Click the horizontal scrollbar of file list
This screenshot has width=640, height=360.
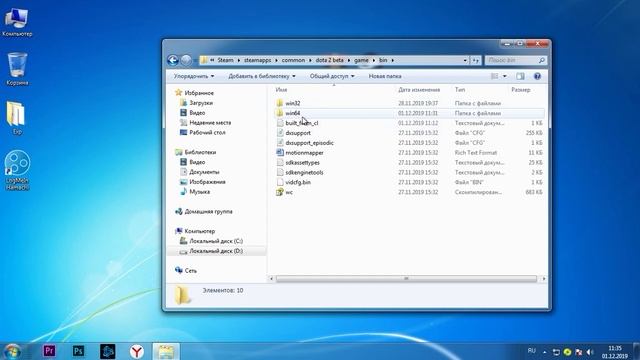(406, 279)
